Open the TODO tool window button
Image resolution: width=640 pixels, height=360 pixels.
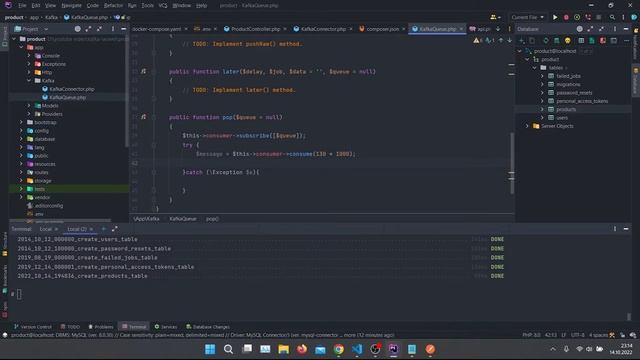click(70, 327)
